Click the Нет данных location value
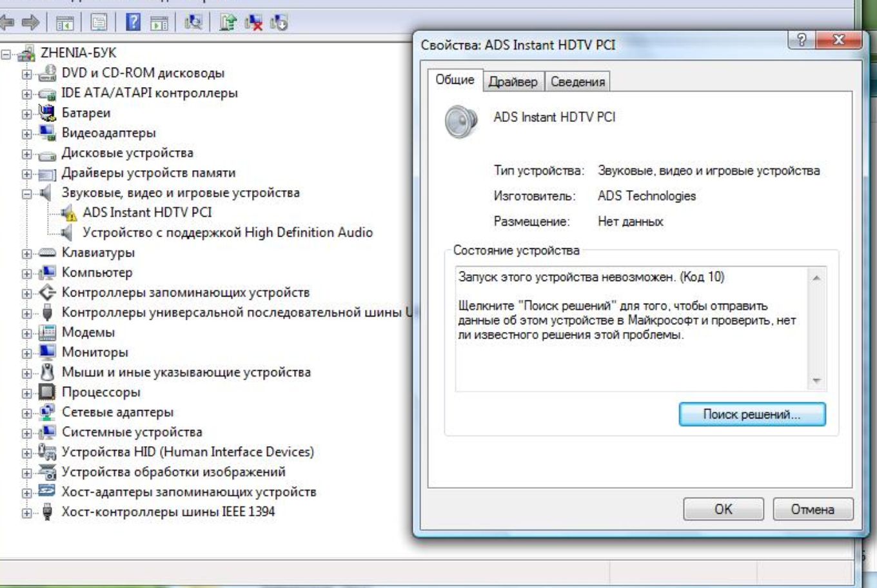Viewport: 877px width, 588px height. pos(630,222)
